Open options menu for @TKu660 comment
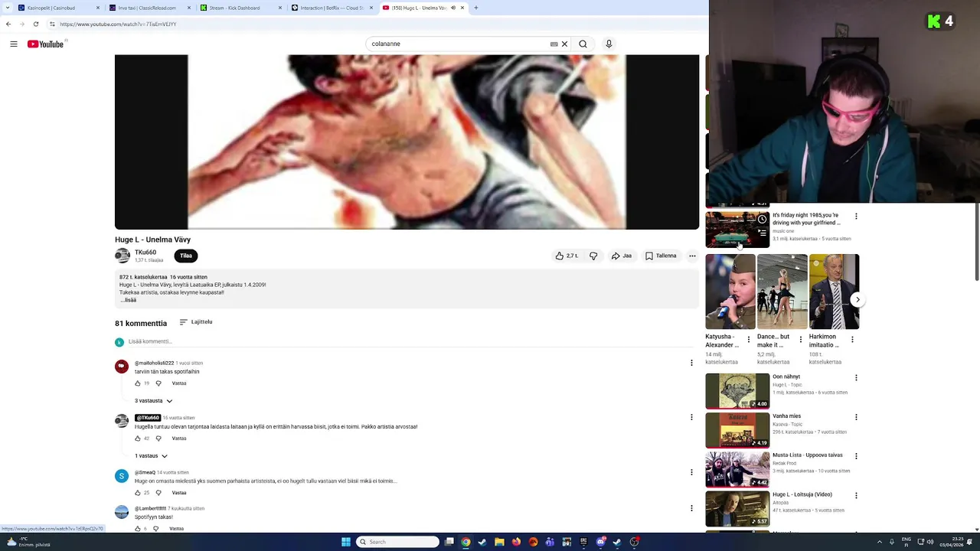Screen dimensions: 980x551 click(691, 417)
